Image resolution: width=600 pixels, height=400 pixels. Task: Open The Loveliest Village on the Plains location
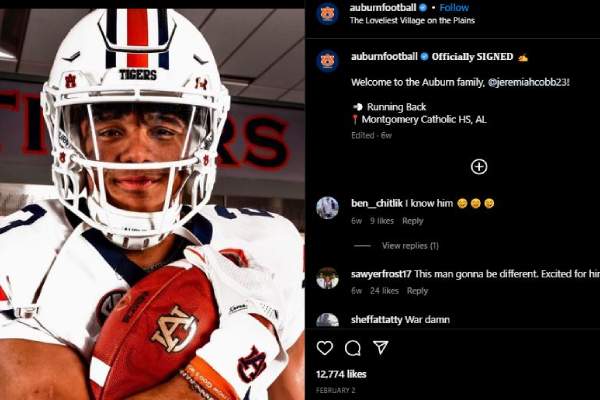(x=412, y=20)
